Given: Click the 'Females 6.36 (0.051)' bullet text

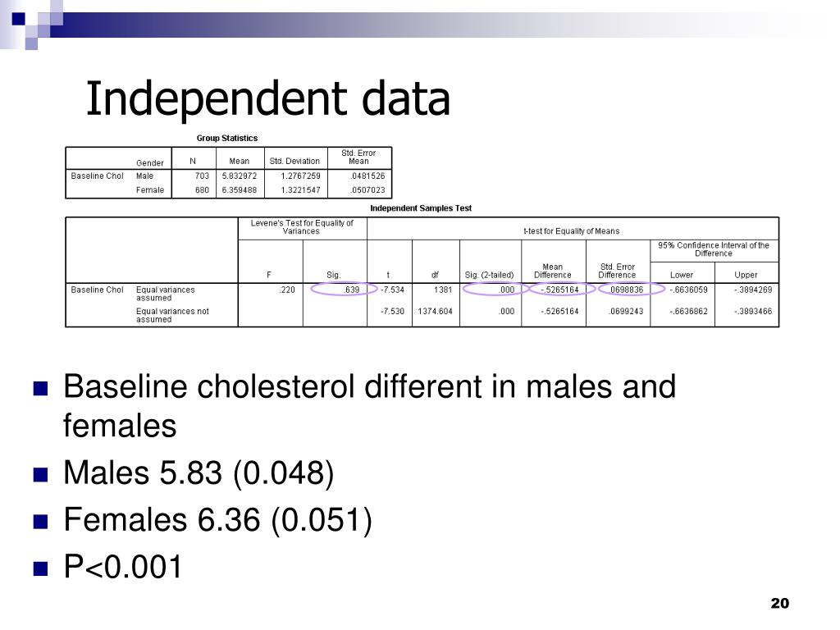Looking at the screenshot, I should click(217, 519).
